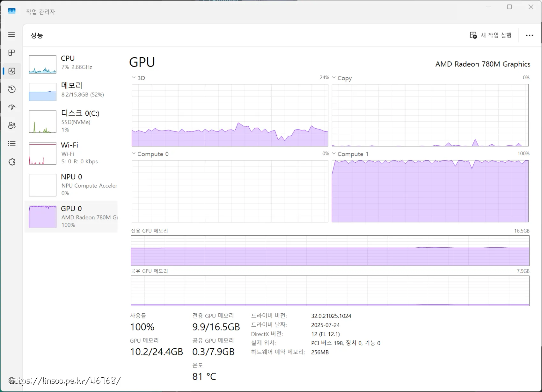Click the 작업 관리자 window title
Image resolution: width=542 pixels, height=392 pixels.
tap(40, 12)
